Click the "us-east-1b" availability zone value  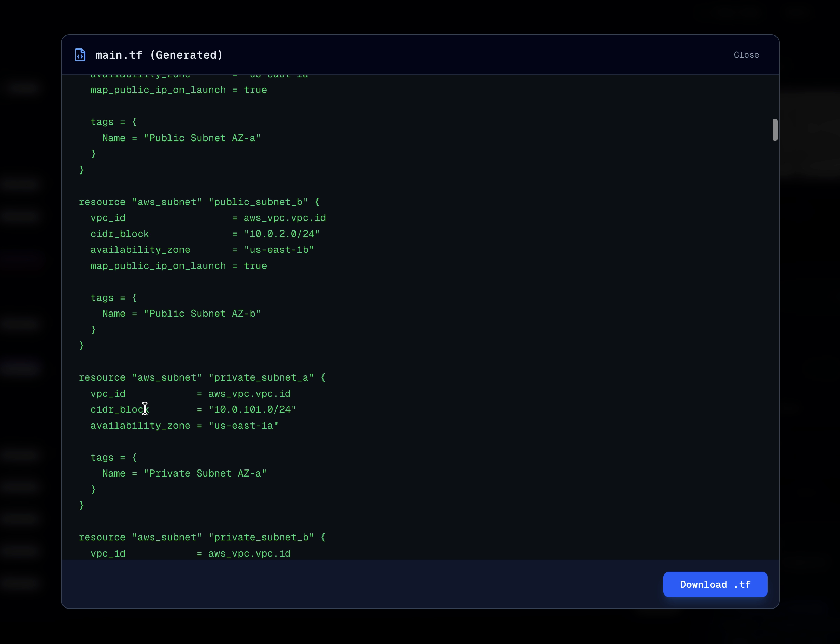coord(279,250)
